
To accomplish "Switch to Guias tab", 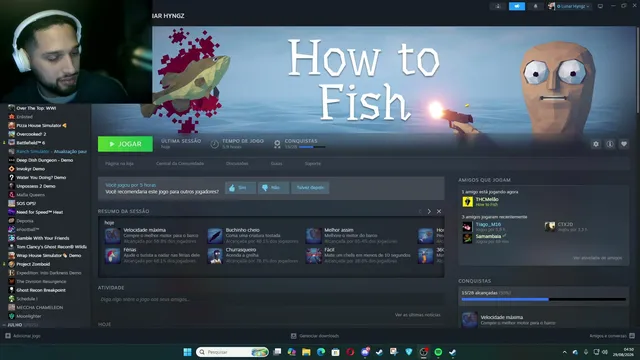I will tap(276, 163).
